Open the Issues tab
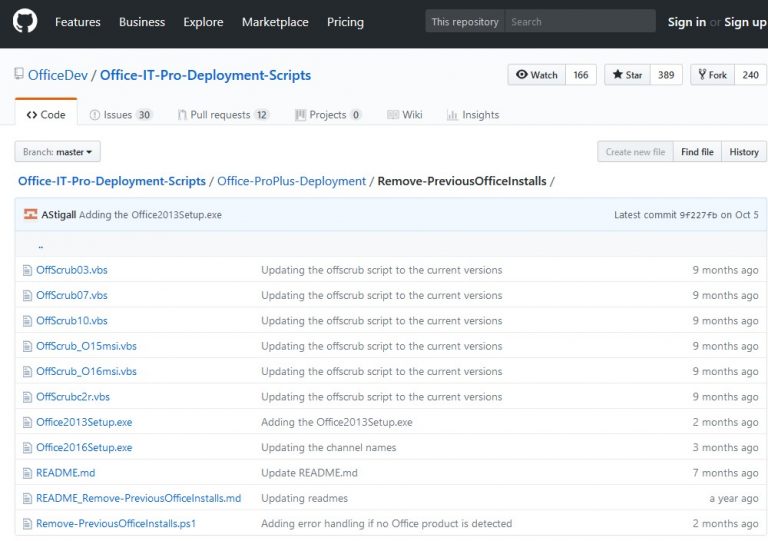 pos(121,115)
